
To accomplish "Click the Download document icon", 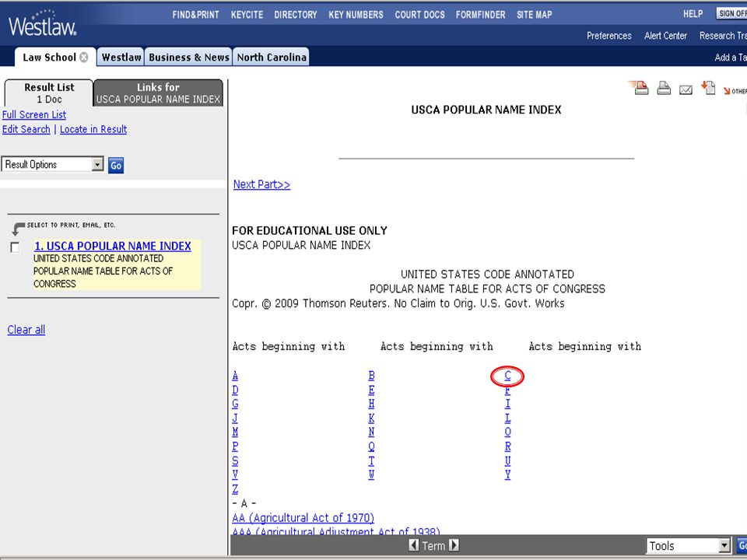I will [708, 88].
